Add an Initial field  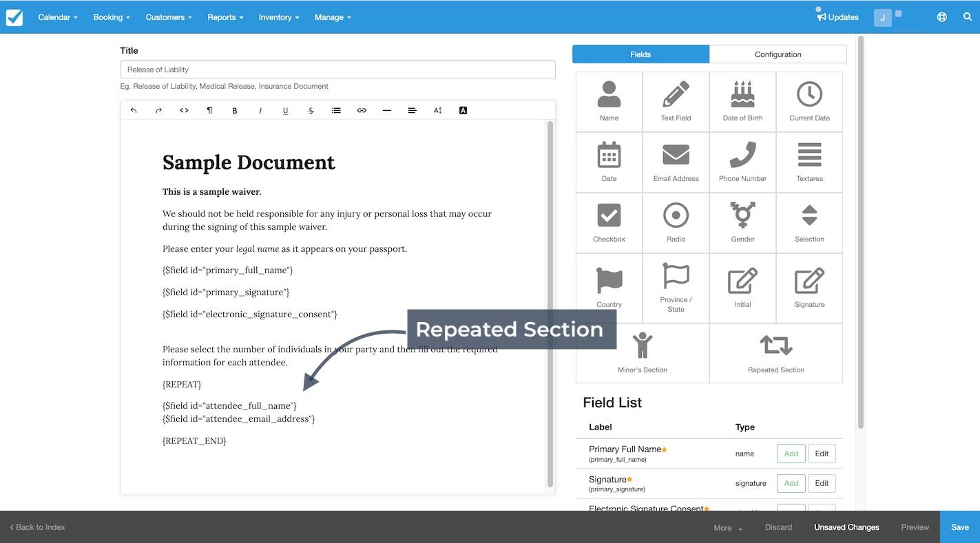(742, 288)
